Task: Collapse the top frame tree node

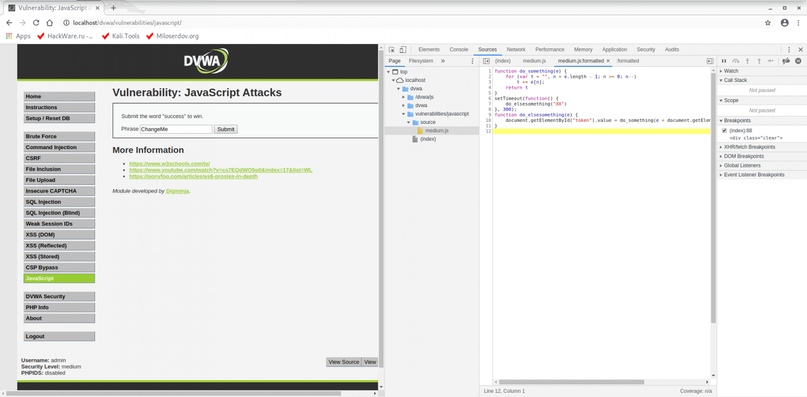Action: coord(389,72)
